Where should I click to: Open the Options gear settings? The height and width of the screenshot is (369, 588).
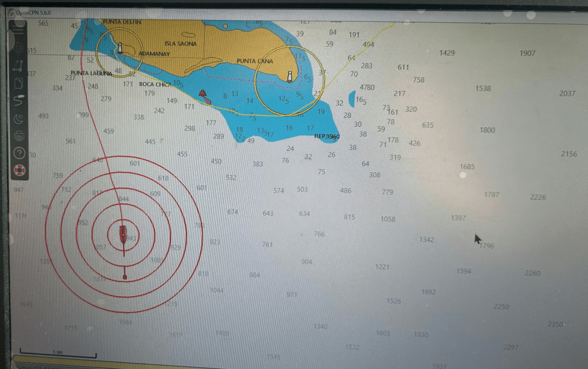tap(19, 48)
